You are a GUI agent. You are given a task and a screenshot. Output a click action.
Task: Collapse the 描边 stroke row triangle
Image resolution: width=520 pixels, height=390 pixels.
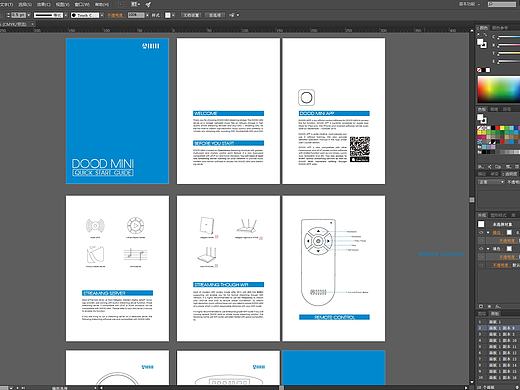[x=488, y=232]
